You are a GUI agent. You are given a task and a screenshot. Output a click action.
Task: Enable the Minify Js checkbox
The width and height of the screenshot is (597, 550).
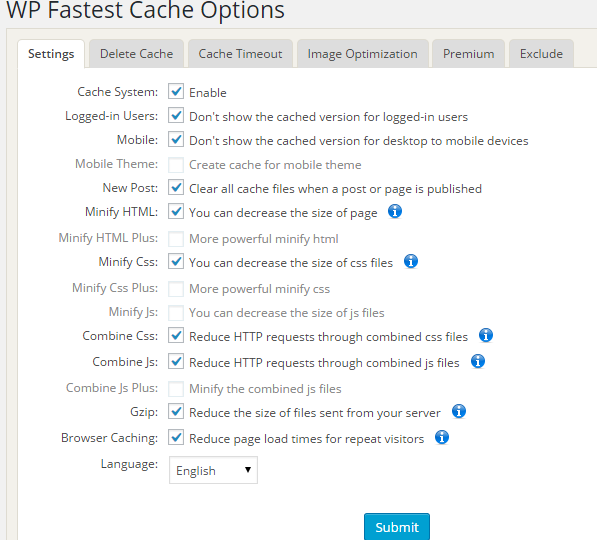click(176, 312)
